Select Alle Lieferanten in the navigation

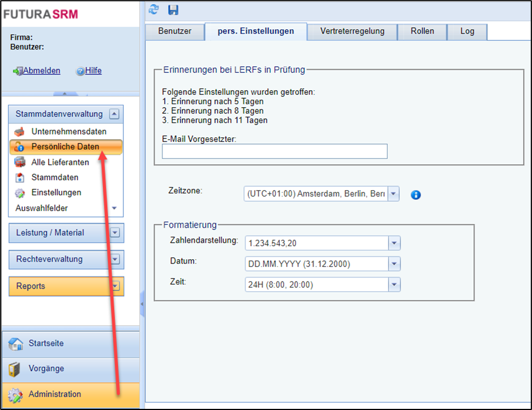pos(60,162)
